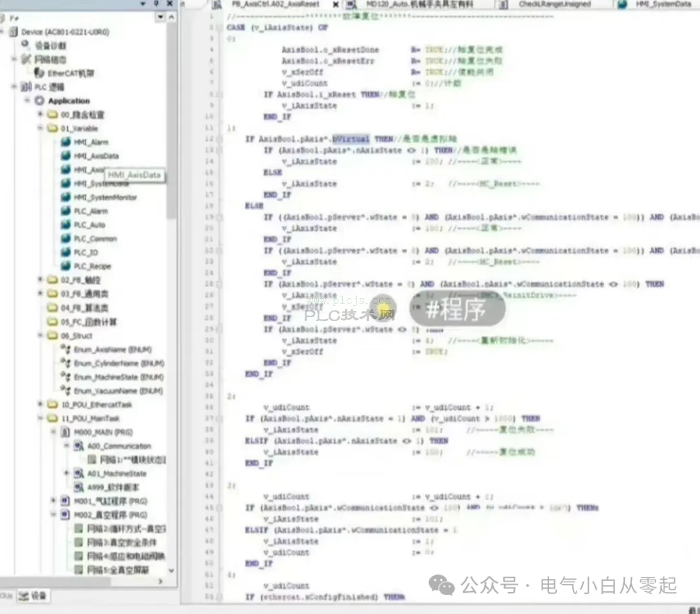This screenshot has width=700, height=614.
Task: Select Network 5 full vacuum shield item
Action: (118, 571)
